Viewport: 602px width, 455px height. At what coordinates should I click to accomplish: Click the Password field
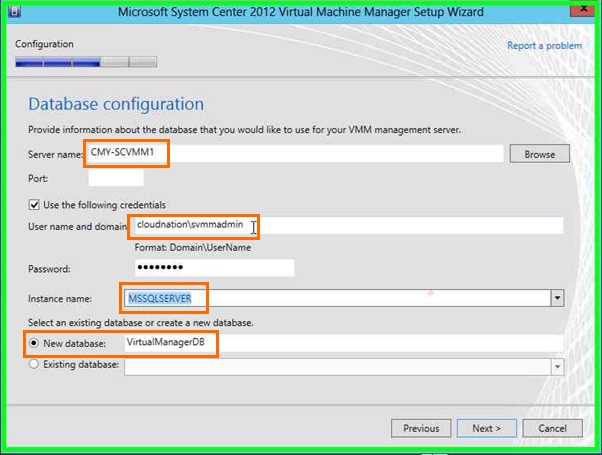(x=215, y=268)
